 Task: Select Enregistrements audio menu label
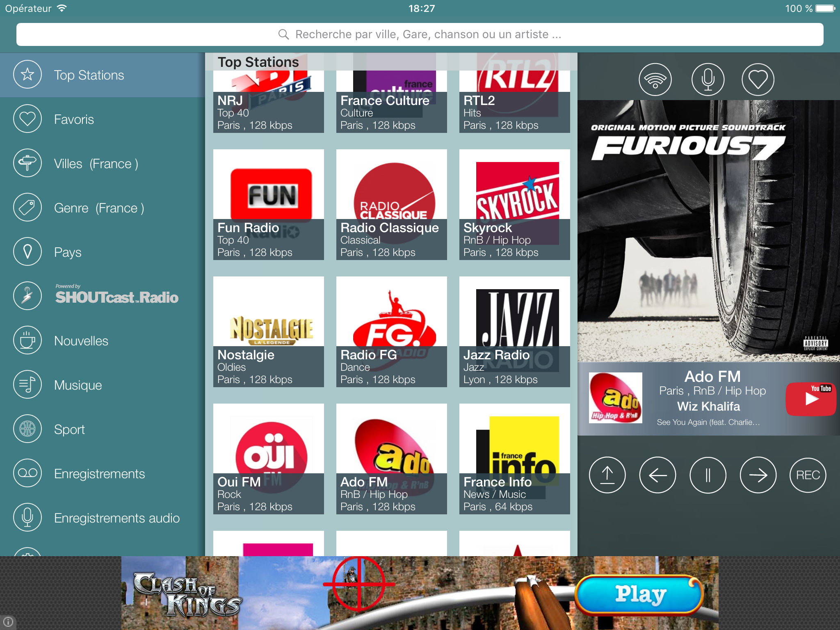(x=117, y=518)
